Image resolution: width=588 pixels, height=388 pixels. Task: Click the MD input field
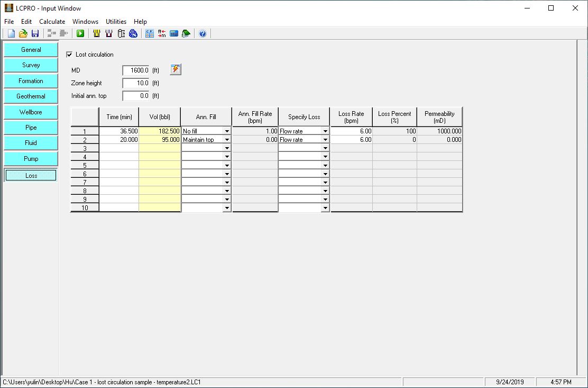coord(136,70)
